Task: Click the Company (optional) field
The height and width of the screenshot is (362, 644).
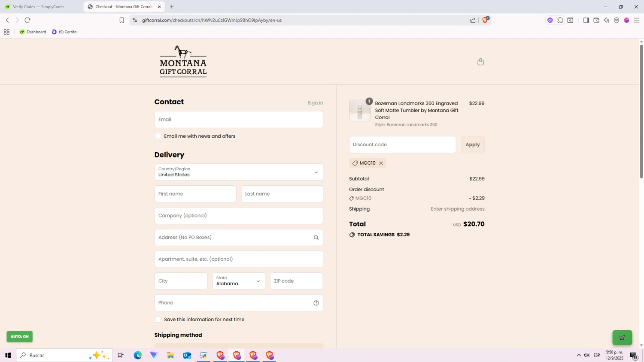Action: 239,216
